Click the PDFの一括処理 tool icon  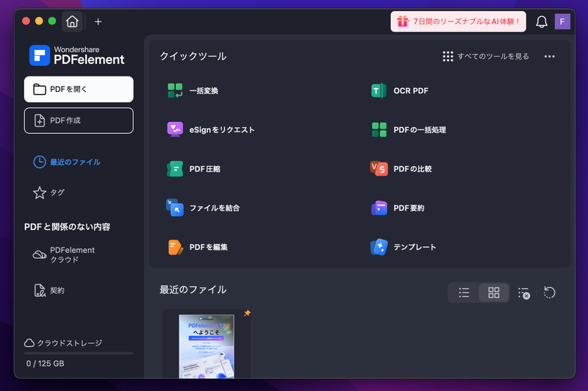[x=379, y=129]
